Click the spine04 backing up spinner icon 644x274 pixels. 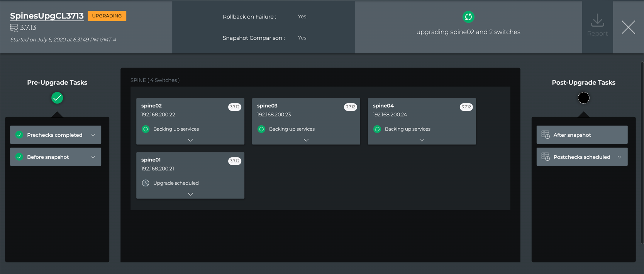pyautogui.click(x=377, y=129)
